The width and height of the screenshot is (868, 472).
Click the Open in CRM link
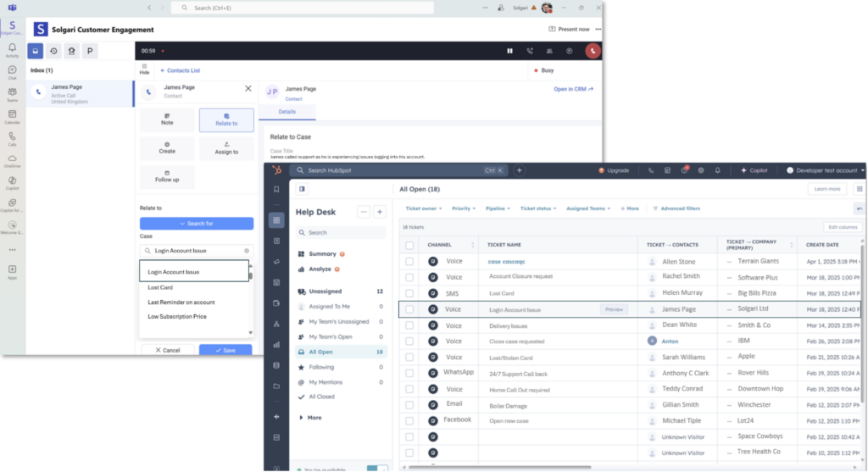point(574,88)
